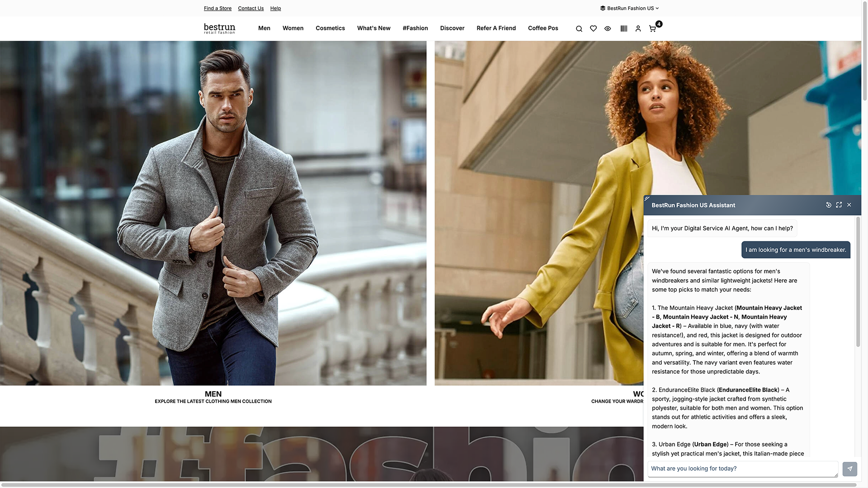Open the Help link

pos(275,8)
